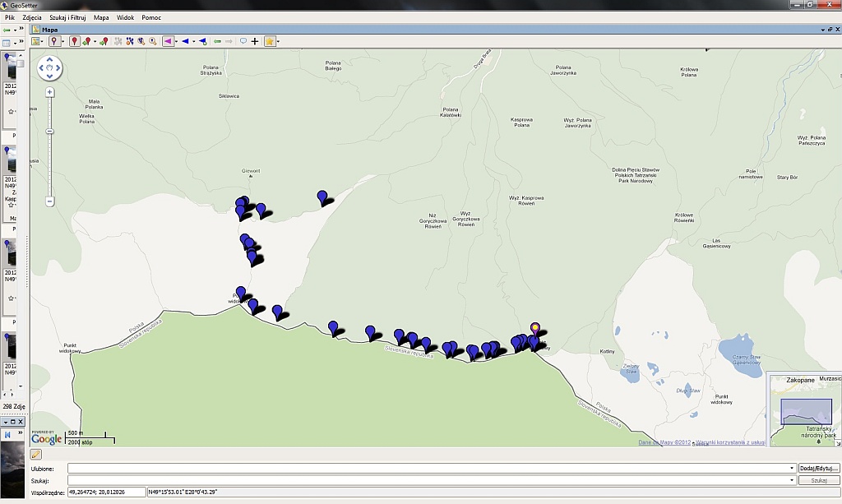The image size is (842, 504).
Task: Click the Szukaj search button
Action: 818,480
